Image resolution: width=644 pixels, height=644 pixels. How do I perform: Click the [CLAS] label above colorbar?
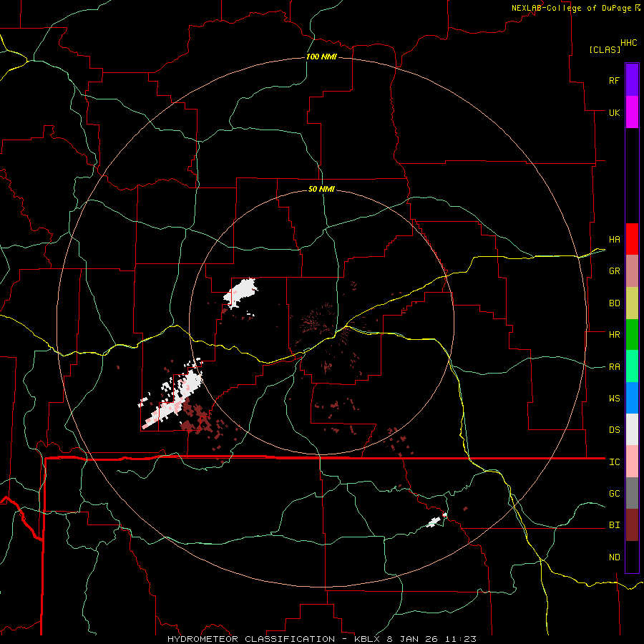click(x=605, y=49)
